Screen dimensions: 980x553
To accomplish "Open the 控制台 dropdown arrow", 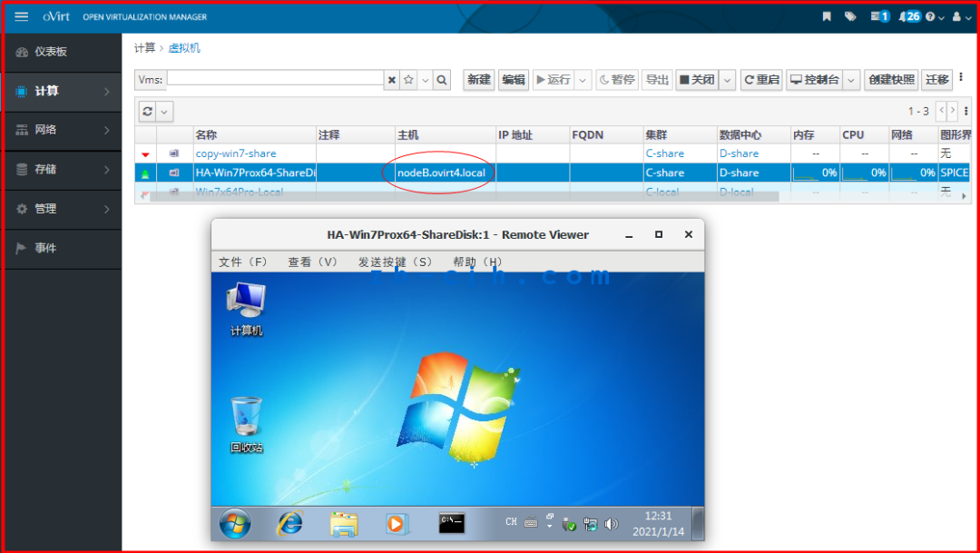I will 852,80.
